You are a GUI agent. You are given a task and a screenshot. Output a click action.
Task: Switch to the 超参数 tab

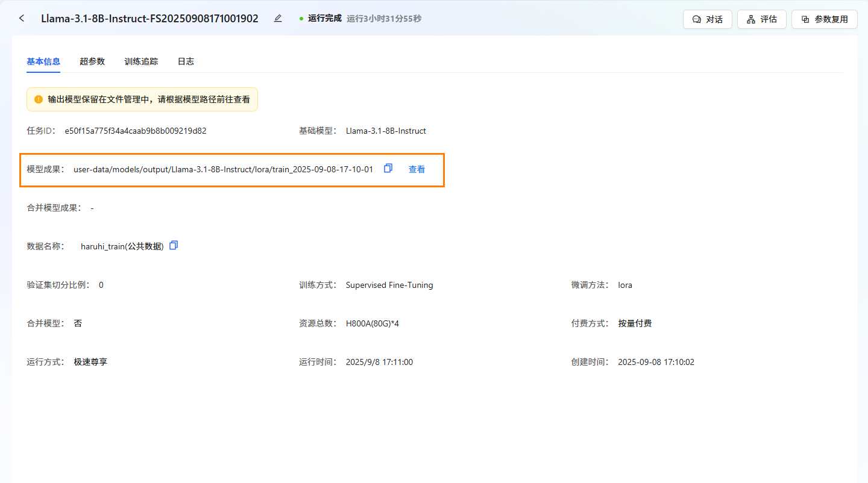click(x=92, y=61)
